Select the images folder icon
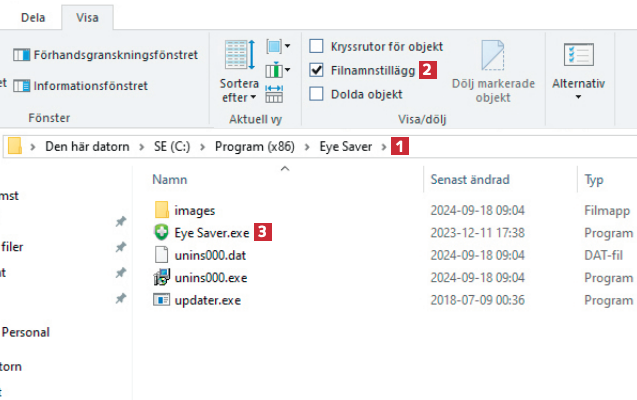The width and height of the screenshot is (637, 400). pos(163,210)
